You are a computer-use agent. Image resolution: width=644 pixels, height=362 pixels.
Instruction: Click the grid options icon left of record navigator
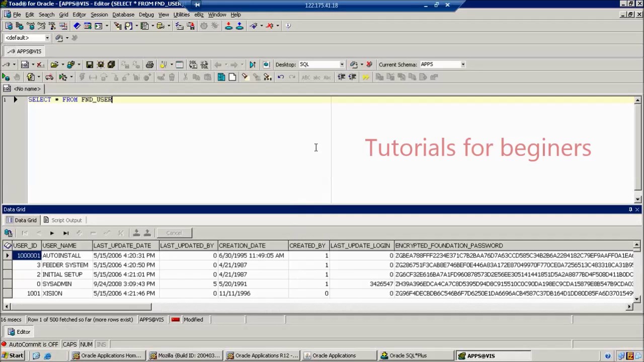(8, 233)
